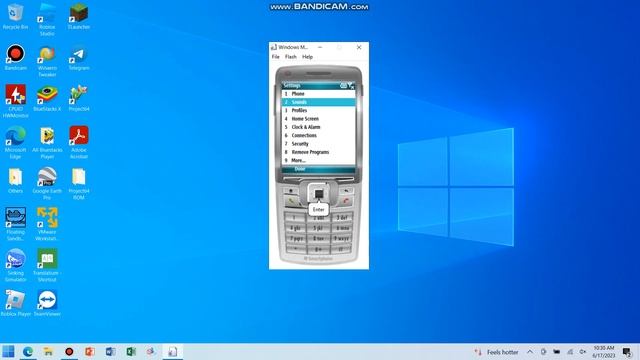Viewport: 640px width, 360px height.
Task: Open the Flash menu in emulator window
Action: [291, 57]
